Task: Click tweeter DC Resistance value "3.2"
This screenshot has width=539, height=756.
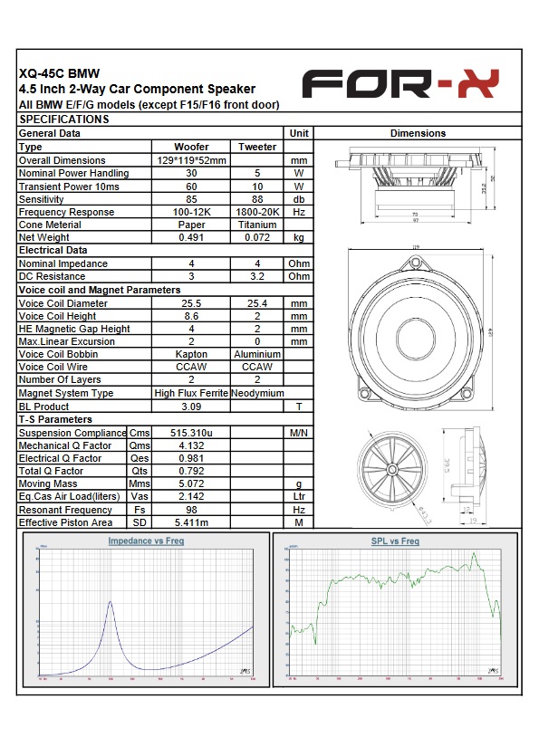Action: (x=257, y=276)
